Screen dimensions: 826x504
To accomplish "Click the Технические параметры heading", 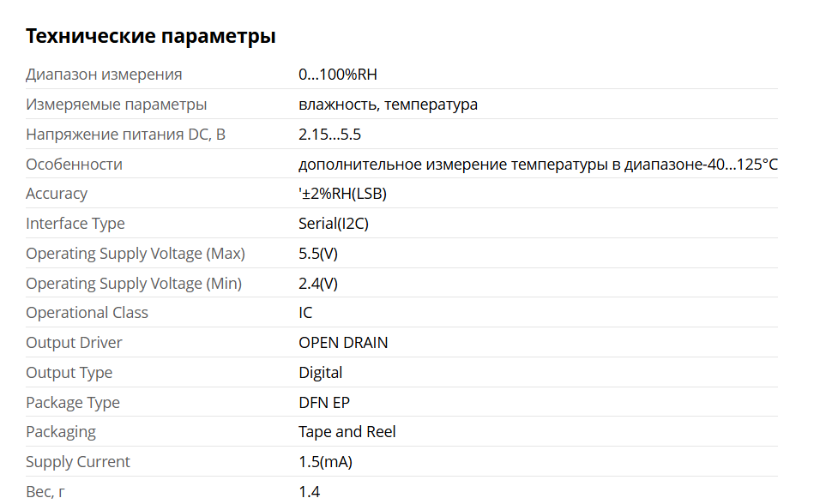I will (x=151, y=36).
